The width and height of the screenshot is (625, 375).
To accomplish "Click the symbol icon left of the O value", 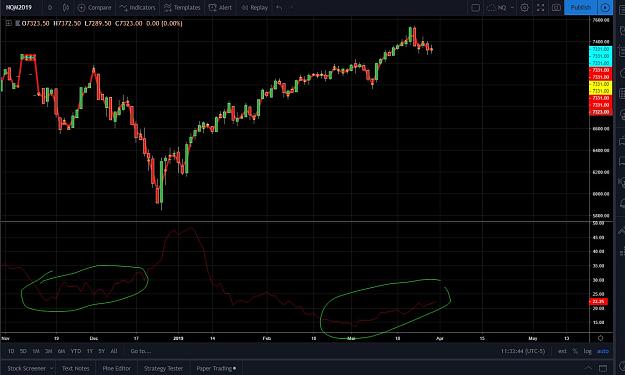I will (18, 24).
